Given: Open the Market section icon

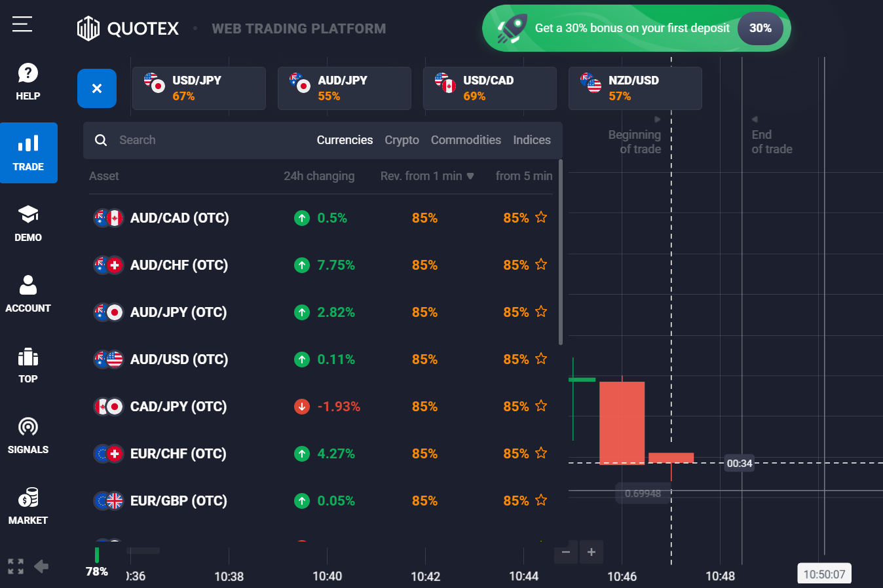Looking at the screenshot, I should pos(28,504).
